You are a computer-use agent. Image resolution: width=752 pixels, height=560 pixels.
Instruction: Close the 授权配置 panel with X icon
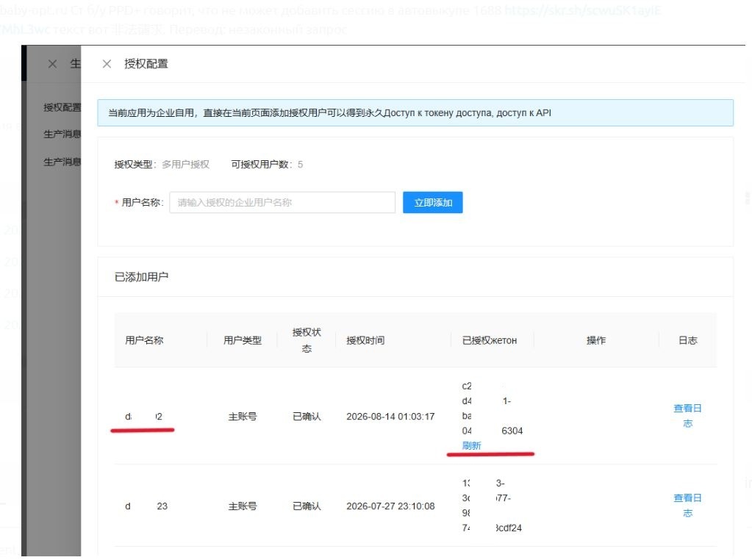tap(107, 64)
